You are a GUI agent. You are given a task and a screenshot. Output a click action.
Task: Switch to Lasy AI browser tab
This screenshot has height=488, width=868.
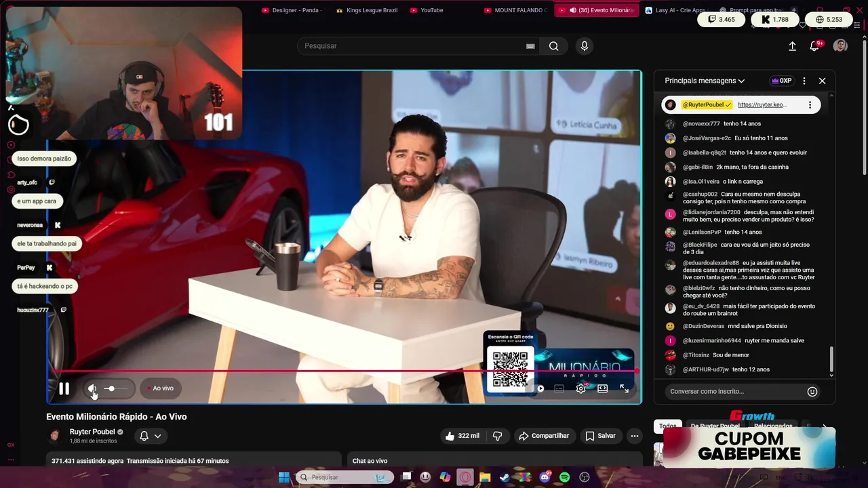675,10
